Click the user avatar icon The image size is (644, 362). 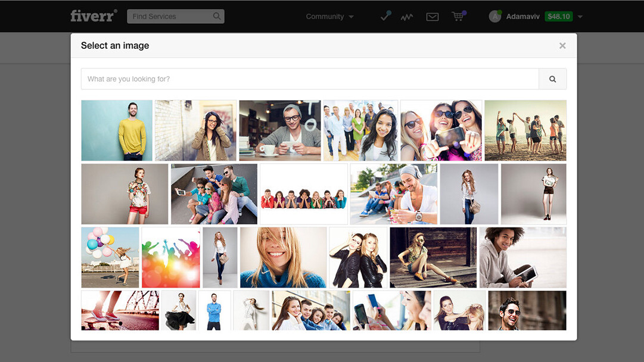[494, 17]
